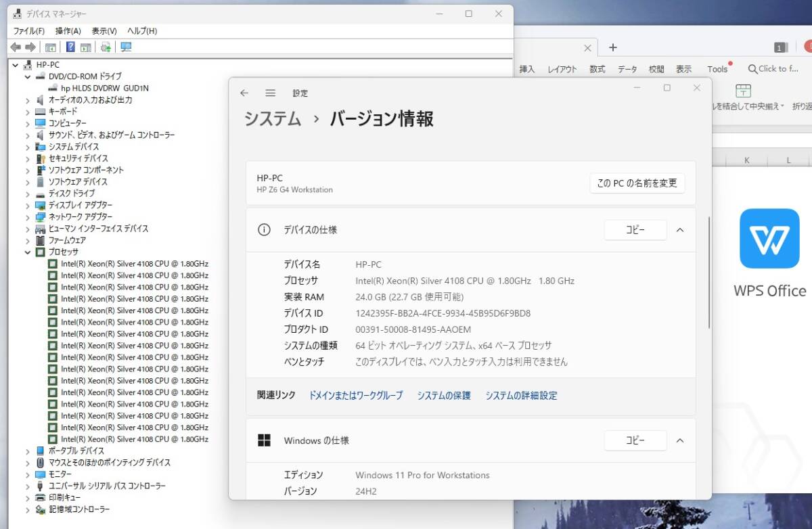
Task: Expand the キーボード node
Action: tap(28, 112)
